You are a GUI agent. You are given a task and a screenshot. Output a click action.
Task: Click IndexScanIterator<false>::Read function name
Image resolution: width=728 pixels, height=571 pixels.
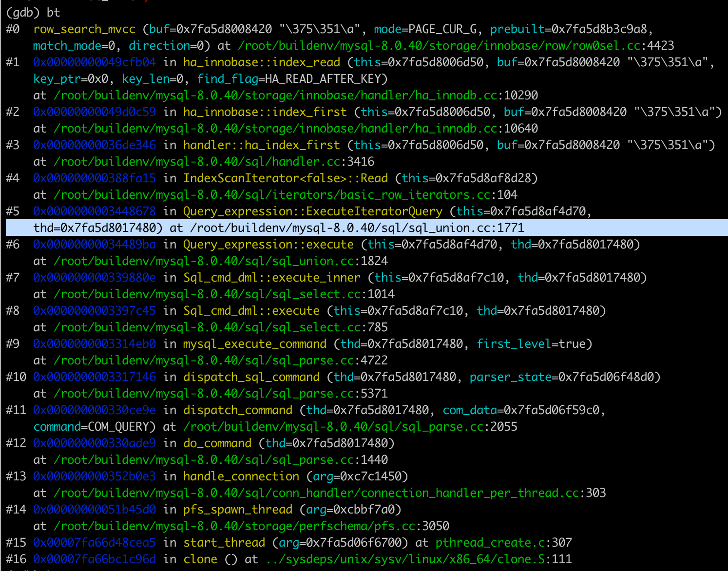[x=285, y=178]
